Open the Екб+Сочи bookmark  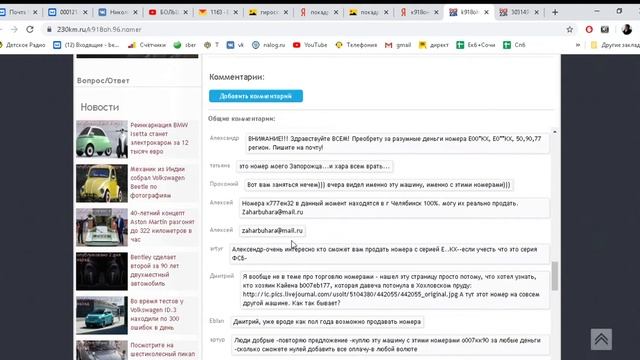476,45
